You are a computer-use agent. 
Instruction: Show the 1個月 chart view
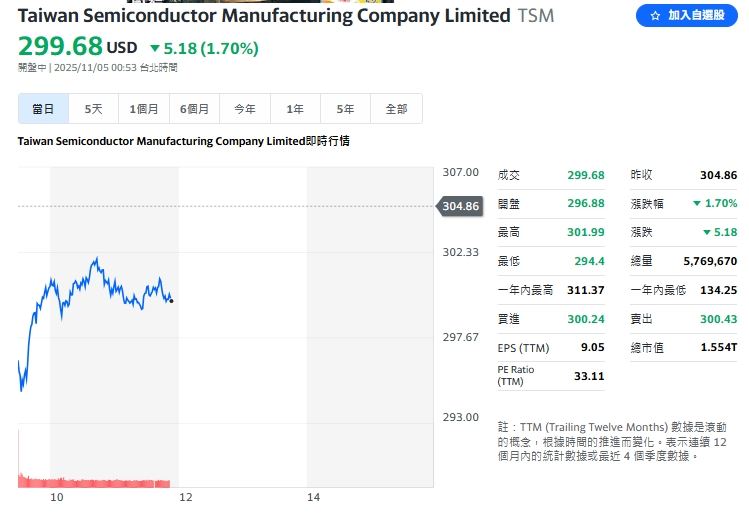tap(144, 109)
